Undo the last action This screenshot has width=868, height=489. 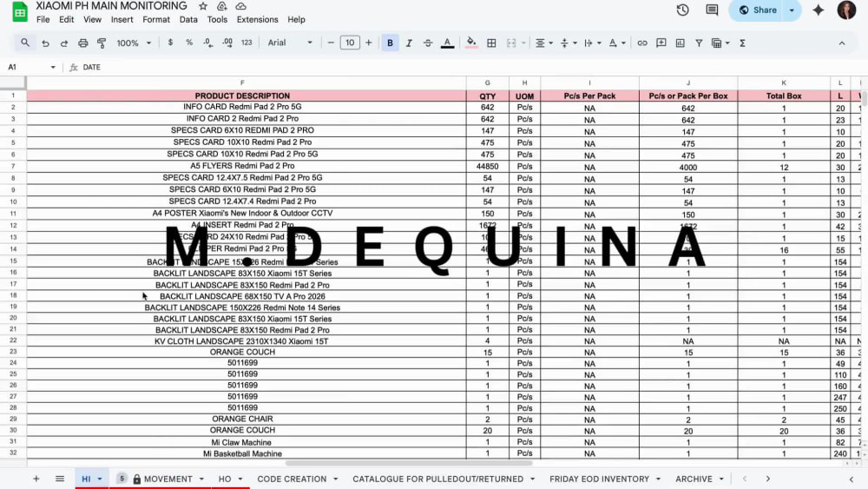tap(45, 43)
